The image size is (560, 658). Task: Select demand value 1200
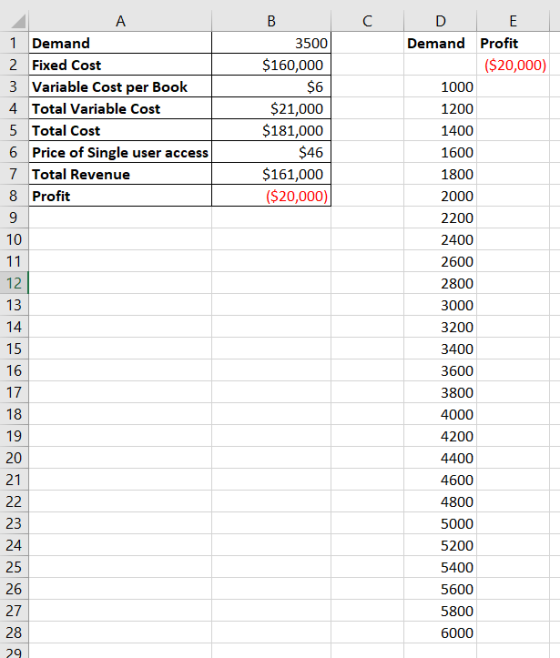click(x=440, y=108)
